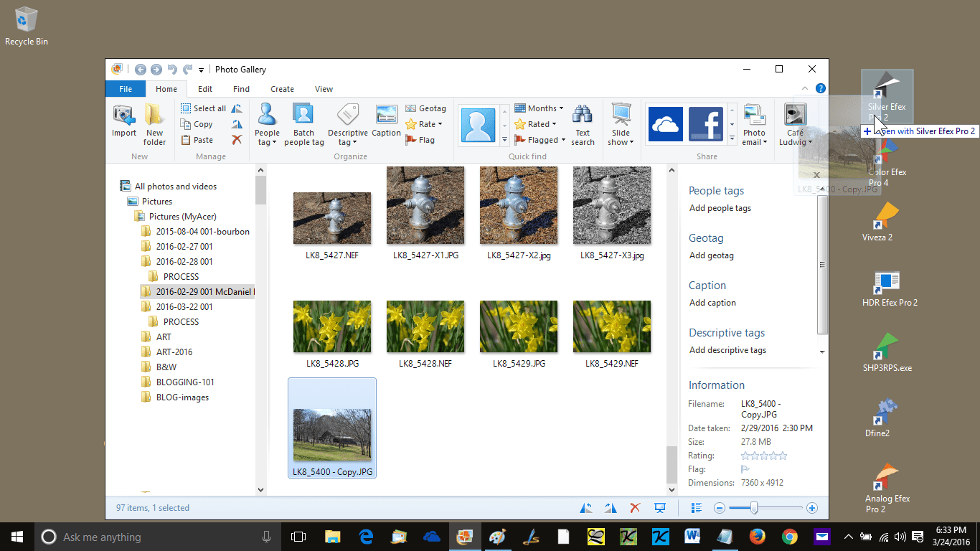Rotate right from the bottom status bar
The width and height of the screenshot is (980, 551).
click(611, 508)
